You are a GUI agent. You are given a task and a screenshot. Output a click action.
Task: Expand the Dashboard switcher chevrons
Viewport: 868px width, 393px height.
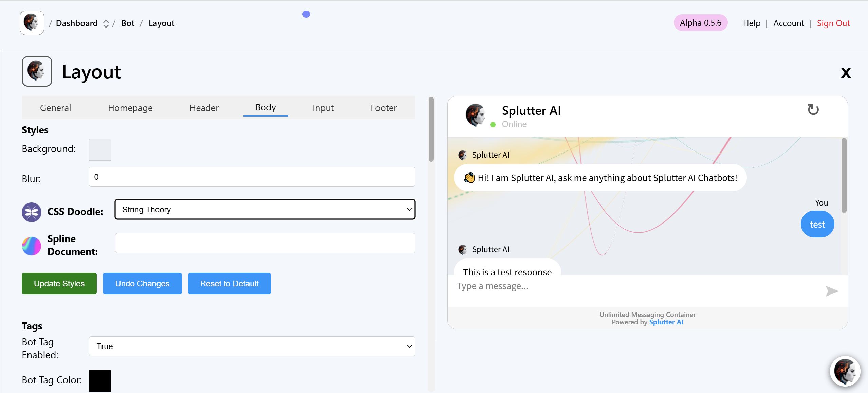[106, 23]
